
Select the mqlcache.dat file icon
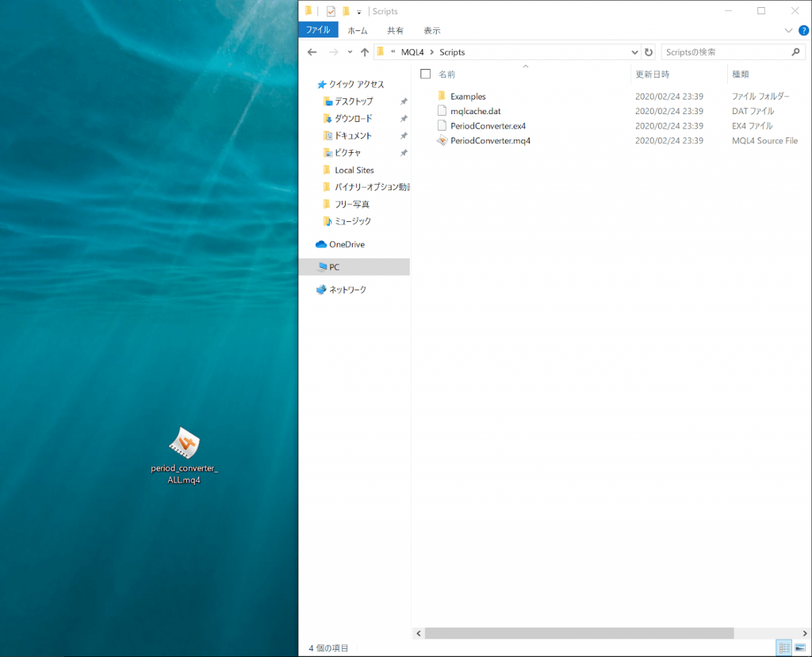coord(442,110)
